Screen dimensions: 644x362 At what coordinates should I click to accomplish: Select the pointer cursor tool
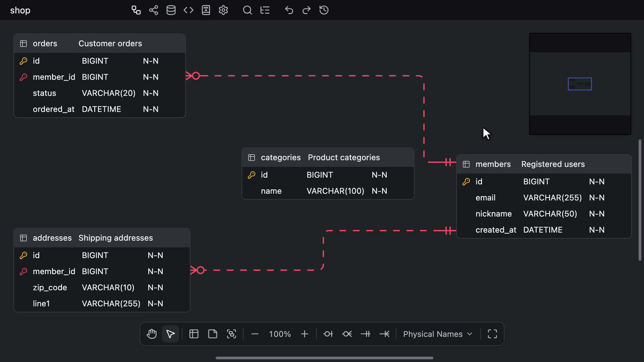click(x=170, y=334)
